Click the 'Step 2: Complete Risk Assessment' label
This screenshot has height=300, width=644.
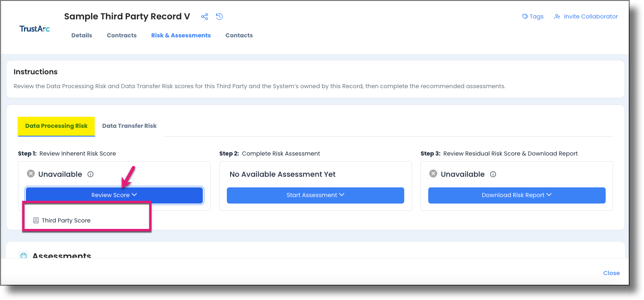270,153
